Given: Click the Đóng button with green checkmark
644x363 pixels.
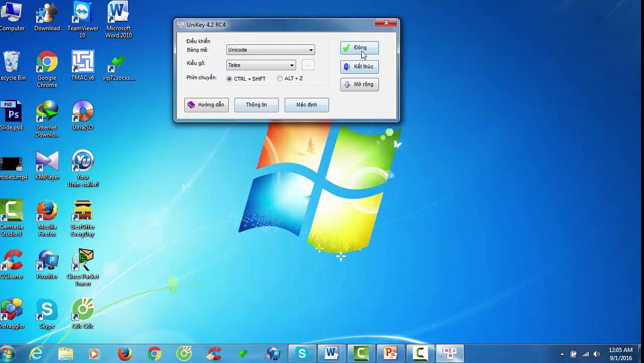Looking at the screenshot, I should coord(359,48).
